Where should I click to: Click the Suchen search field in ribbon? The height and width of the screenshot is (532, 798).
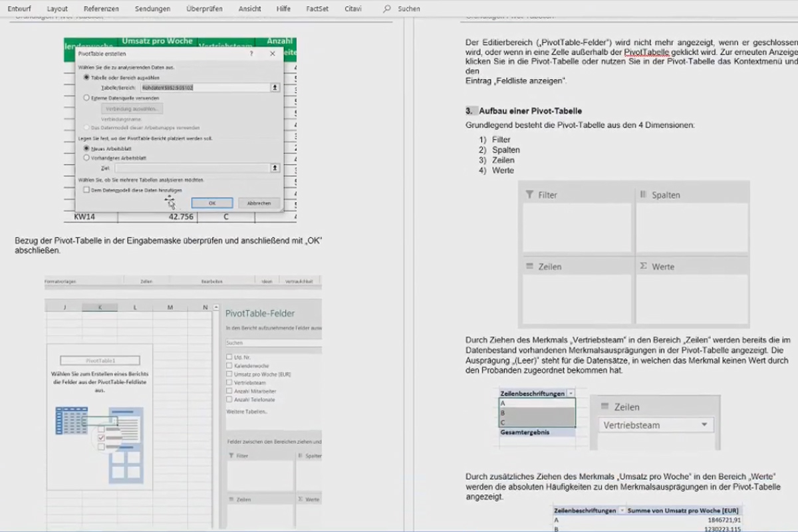pos(408,9)
